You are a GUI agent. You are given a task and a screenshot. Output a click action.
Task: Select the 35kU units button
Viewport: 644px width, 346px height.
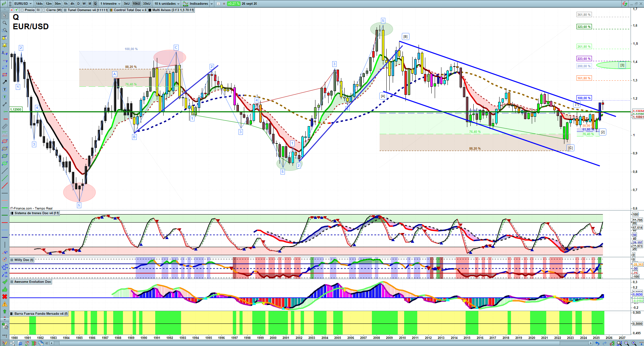pos(147,4)
